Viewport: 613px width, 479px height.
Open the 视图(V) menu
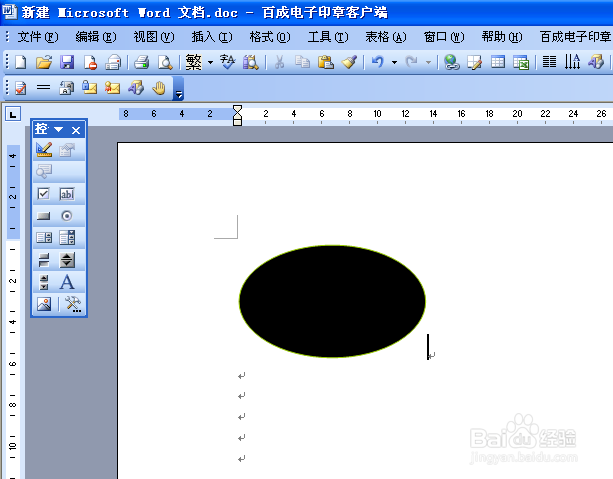(154, 37)
